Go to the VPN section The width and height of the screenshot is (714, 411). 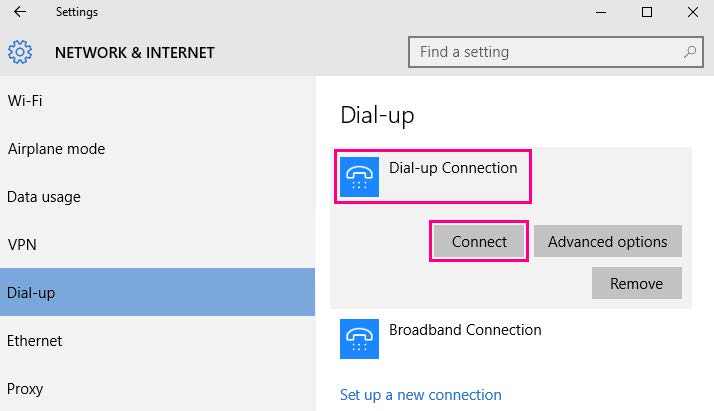tap(158, 244)
